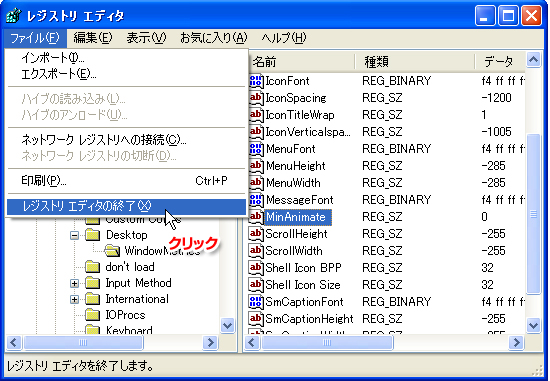550x381 pixels.
Task: Open the ファイル(F) menu
Action: tap(35, 38)
